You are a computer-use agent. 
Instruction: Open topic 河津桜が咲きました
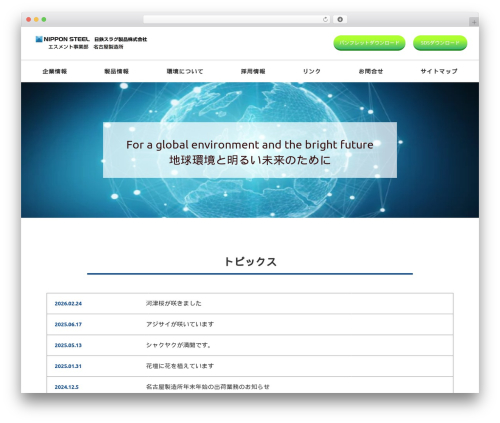coord(174,303)
